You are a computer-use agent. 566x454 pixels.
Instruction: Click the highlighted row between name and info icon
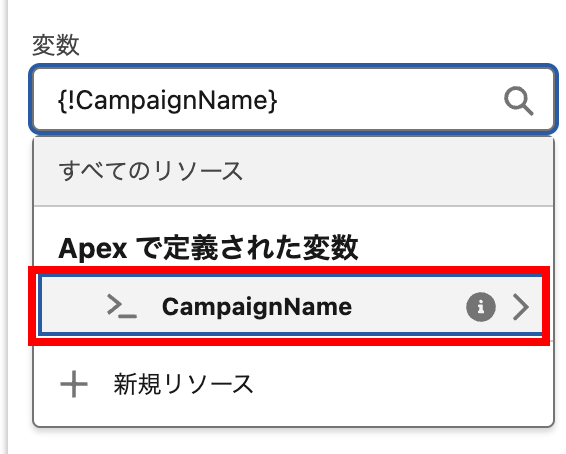coord(408,307)
